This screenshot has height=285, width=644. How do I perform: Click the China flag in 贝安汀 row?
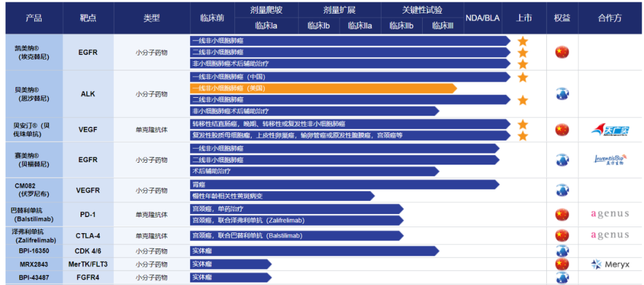562,130
